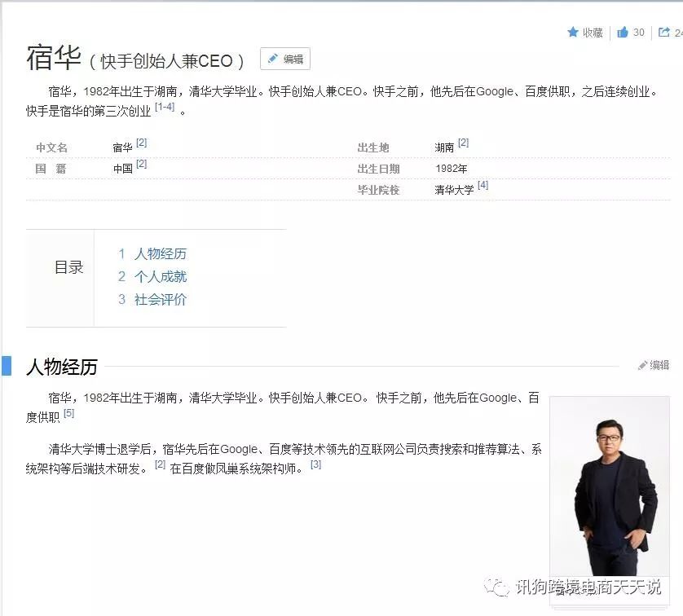Click the subtitle 快手创始人兼CEO
This screenshot has width=683, height=616.
(167, 61)
